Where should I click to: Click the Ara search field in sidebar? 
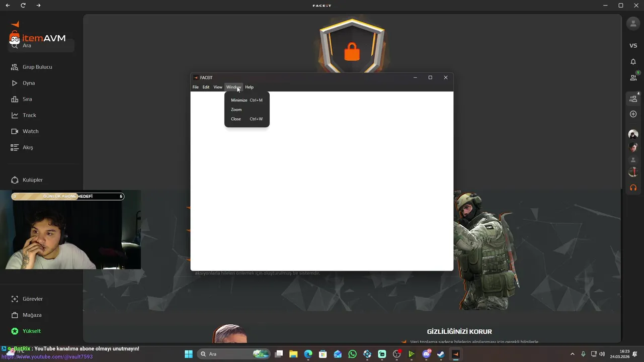pos(41,46)
